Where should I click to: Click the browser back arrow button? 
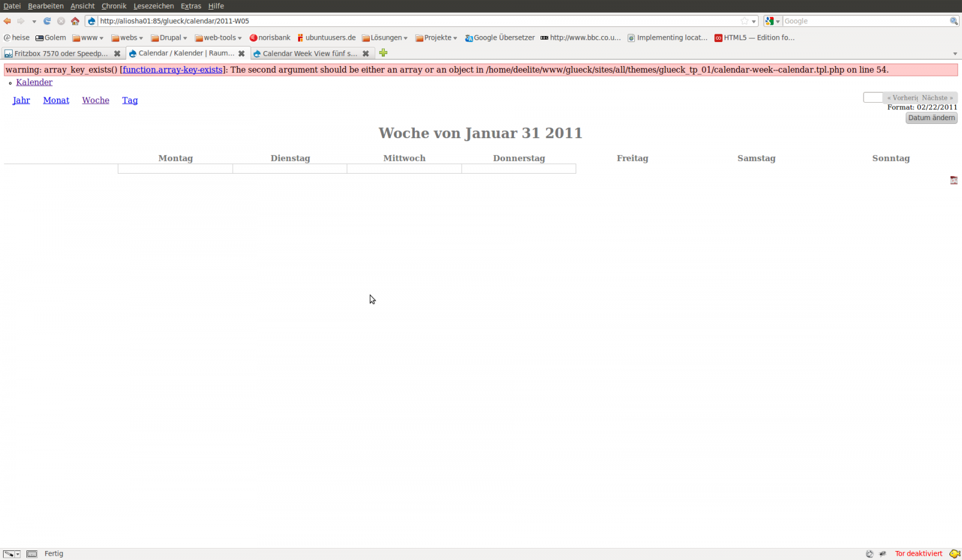7,21
